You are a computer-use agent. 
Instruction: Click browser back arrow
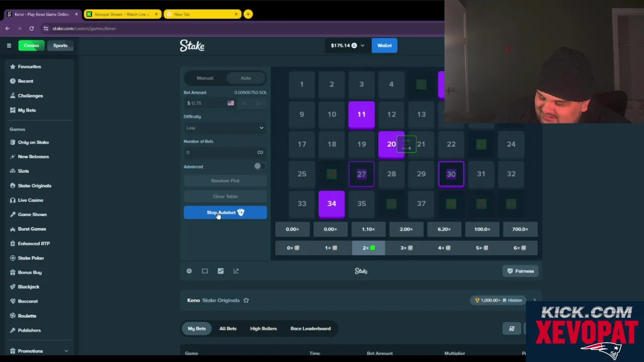[8, 29]
